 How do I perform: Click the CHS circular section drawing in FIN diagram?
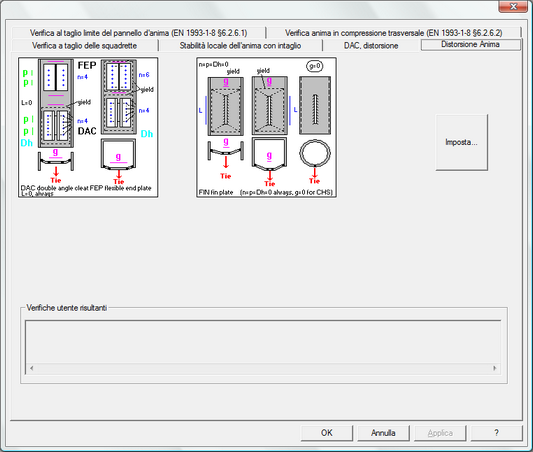pos(315,153)
